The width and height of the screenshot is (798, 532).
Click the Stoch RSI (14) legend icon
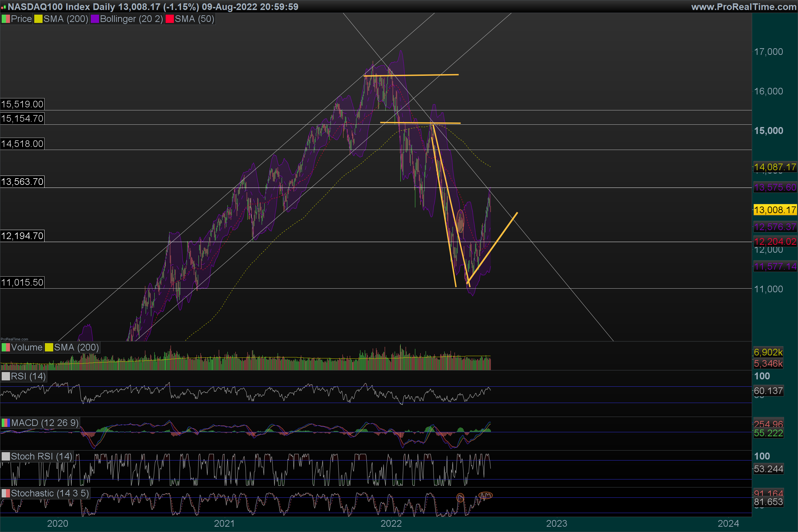click(6, 456)
